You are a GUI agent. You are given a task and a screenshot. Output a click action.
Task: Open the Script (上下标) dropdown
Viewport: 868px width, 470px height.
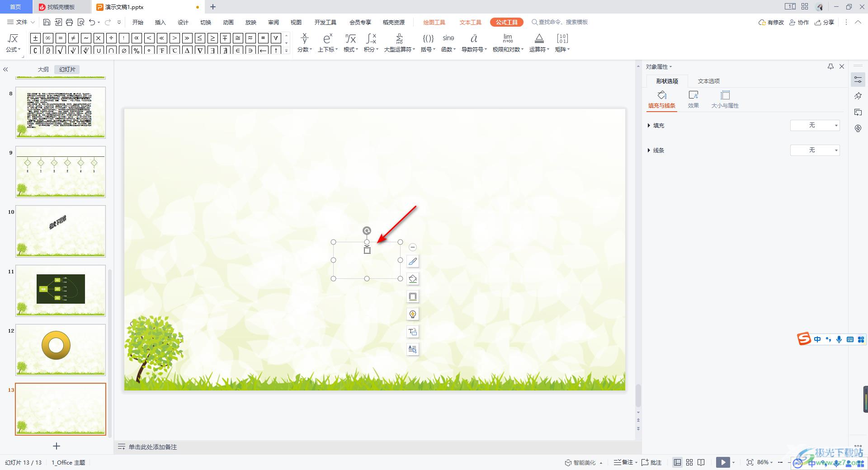(x=327, y=43)
